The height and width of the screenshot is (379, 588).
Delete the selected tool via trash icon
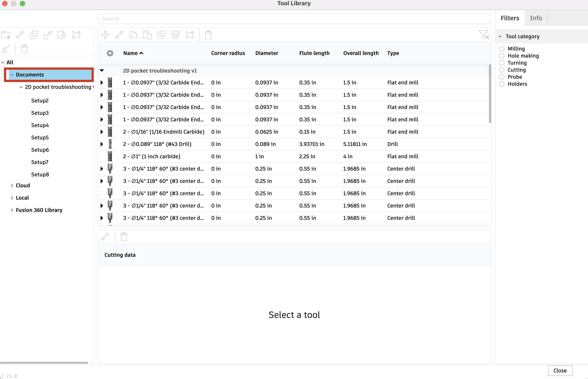(x=208, y=35)
